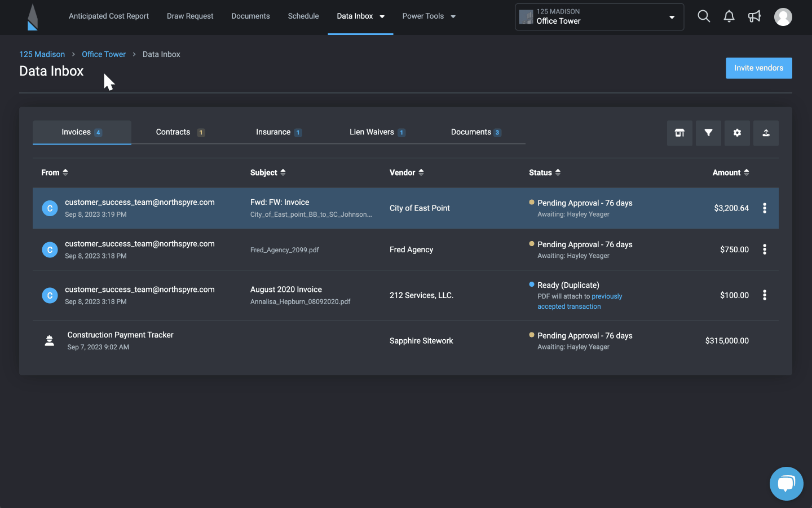The height and width of the screenshot is (508, 812).
Task: Click the announcements megaphone icon
Action: [x=754, y=16]
